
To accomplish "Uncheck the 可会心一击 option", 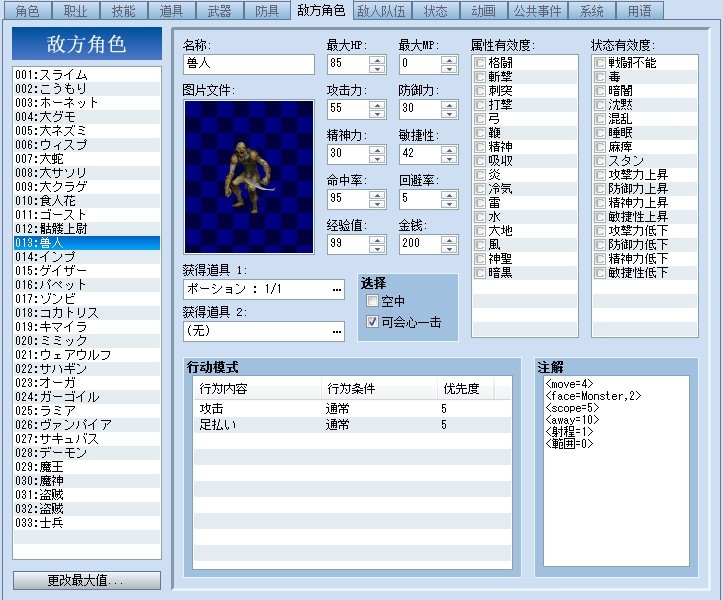I will pos(372,321).
